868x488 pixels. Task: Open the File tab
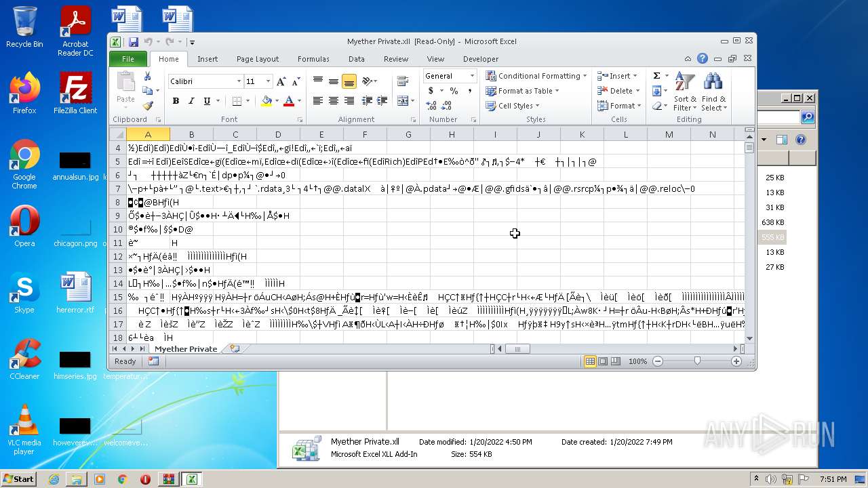tap(127, 59)
